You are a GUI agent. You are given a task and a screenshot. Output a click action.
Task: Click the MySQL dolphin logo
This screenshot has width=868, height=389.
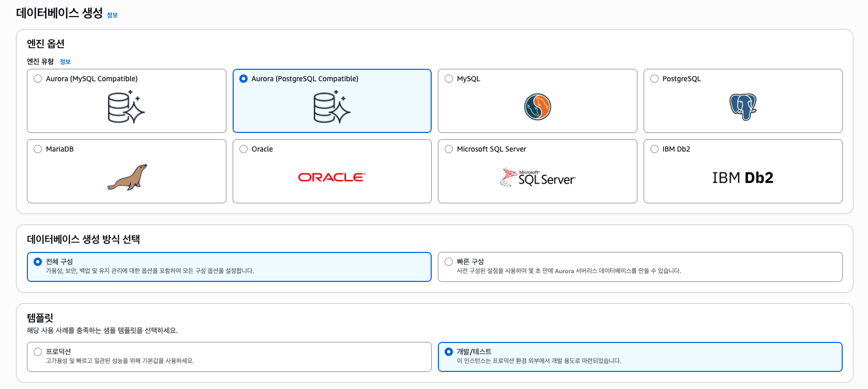click(x=538, y=107)
